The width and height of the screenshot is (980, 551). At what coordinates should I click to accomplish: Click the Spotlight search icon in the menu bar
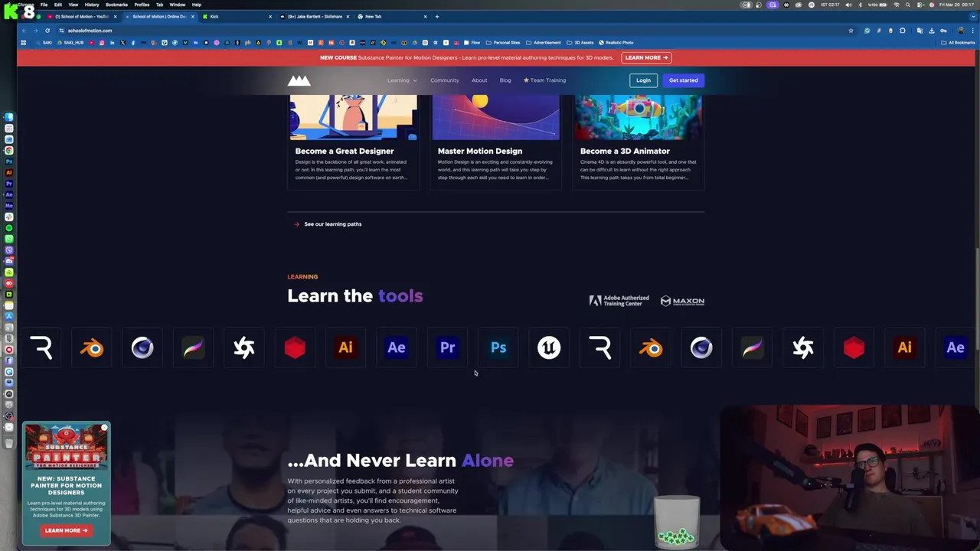pos(908,5)
